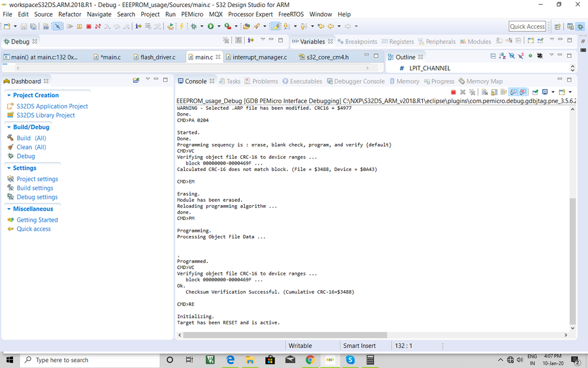
Task: Toggle Hide Static Members in Outline panel
Action: [521, 56]
